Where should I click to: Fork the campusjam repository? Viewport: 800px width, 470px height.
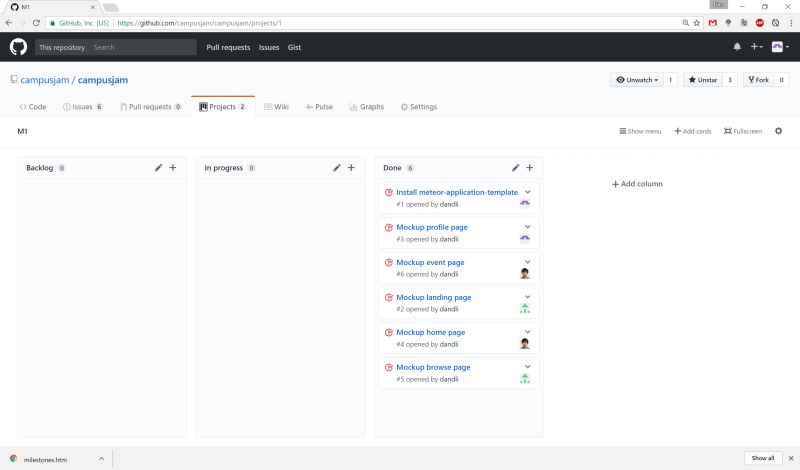758,80
